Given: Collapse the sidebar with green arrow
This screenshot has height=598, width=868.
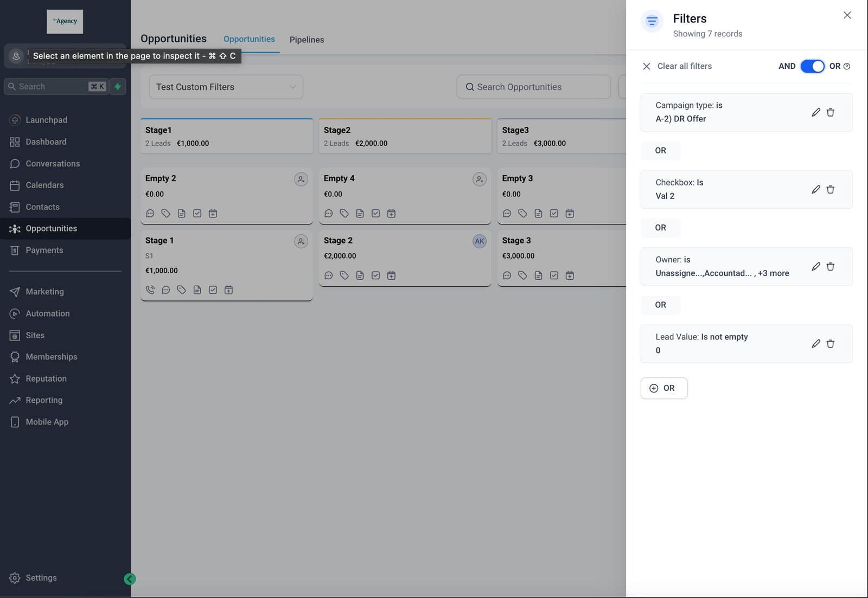Looking at the screenshot, I should coord(130,579).
